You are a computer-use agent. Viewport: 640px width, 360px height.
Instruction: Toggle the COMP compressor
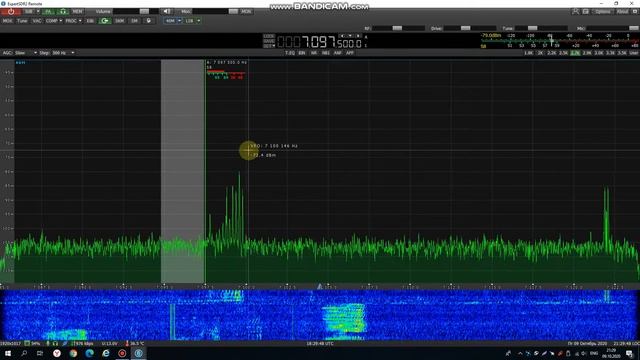click(x=51, y=20)
